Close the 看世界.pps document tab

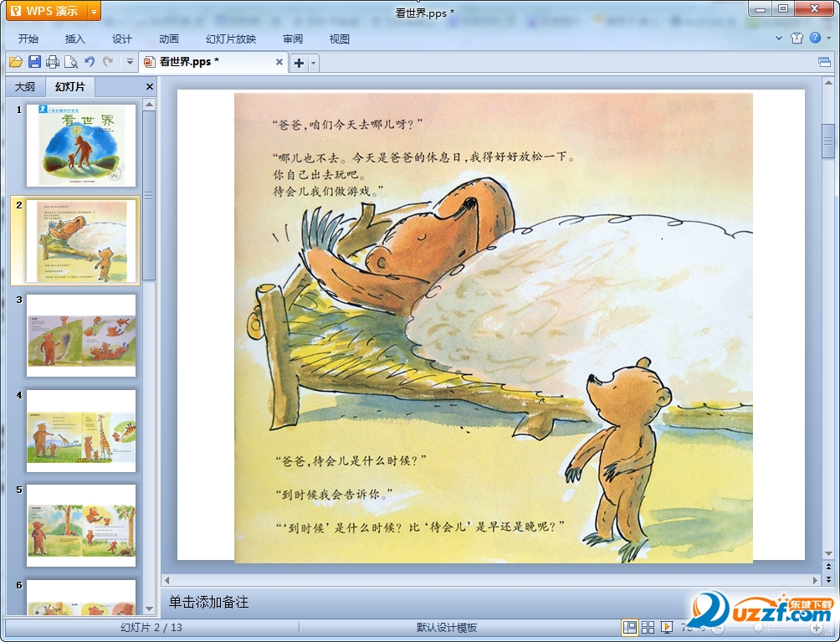click(279, 62)
